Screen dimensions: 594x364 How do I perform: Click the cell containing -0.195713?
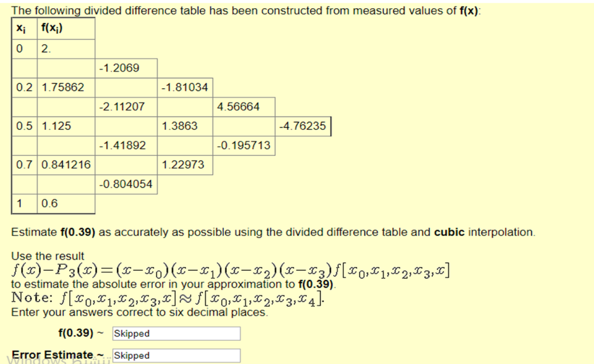[244, 145]
